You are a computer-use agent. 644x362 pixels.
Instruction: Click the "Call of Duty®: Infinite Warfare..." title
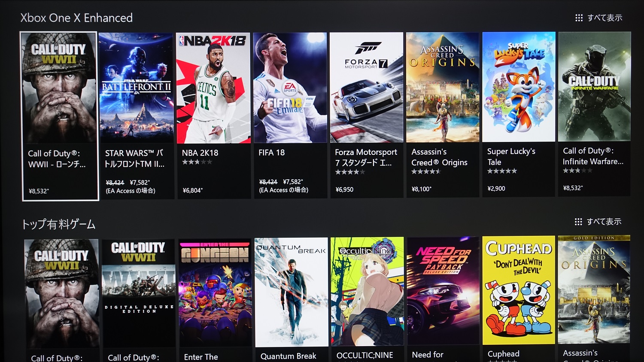coord(593,156)
